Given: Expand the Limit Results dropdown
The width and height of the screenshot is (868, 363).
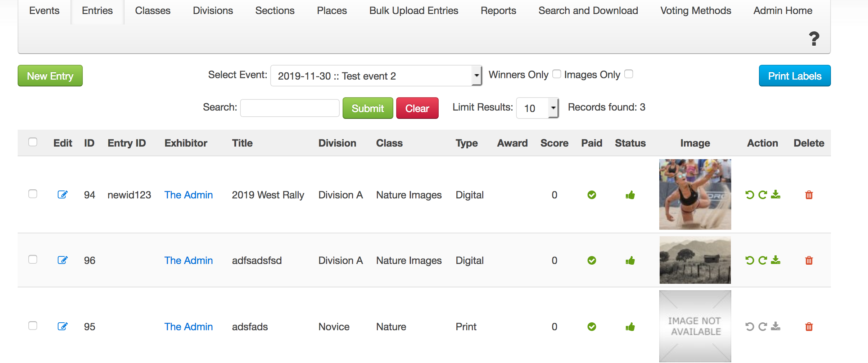Looking at the screenshot, I should click(x=537, y=108).
